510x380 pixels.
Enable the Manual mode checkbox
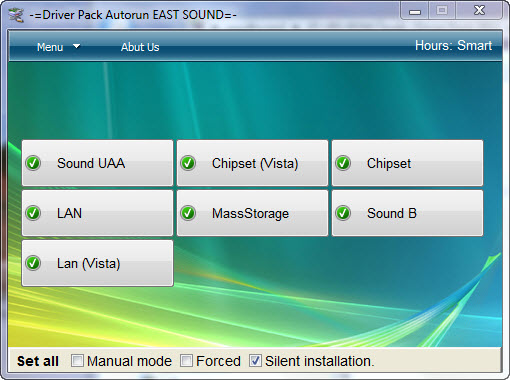[x=77, y=361]
